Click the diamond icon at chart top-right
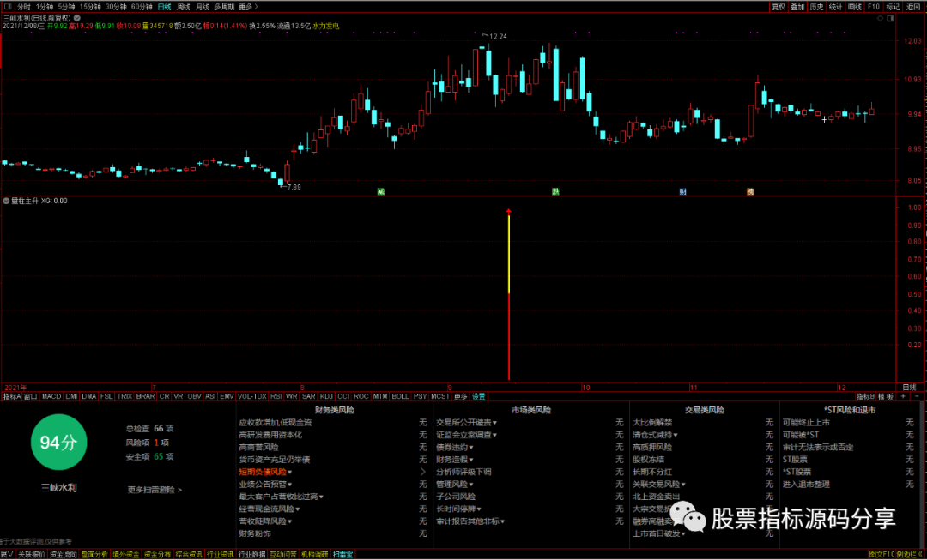 click(x=880, y=19)
